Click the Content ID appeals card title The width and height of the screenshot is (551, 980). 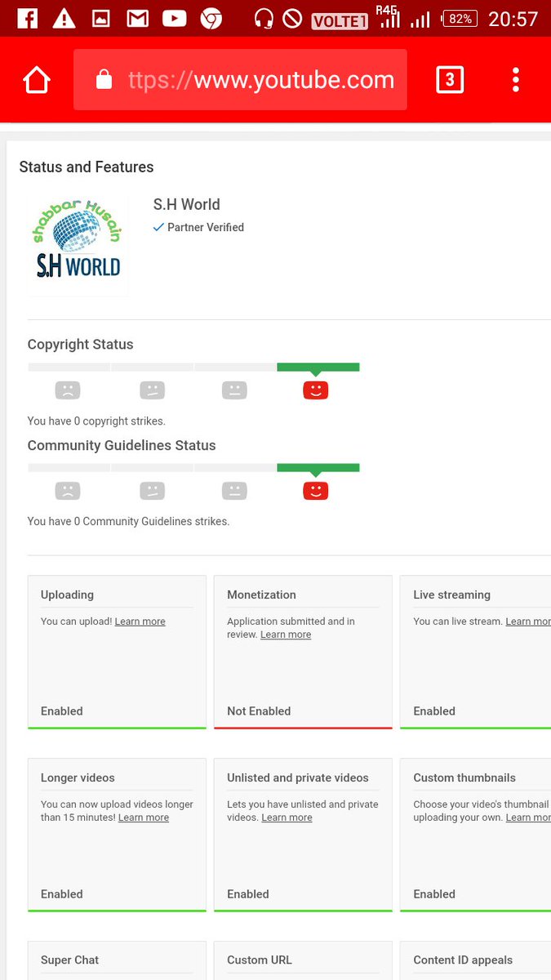pyautogui.click(x=463, y=960)
